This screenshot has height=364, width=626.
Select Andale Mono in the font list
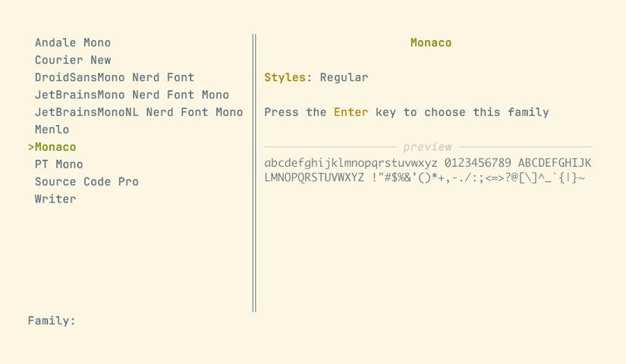(x=73, y=43)
